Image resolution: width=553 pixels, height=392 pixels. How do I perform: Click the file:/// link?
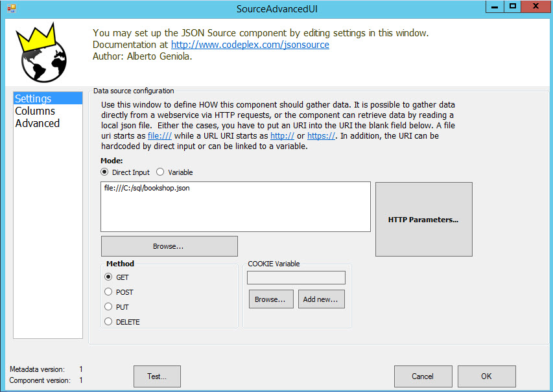(x=159, y=135)
